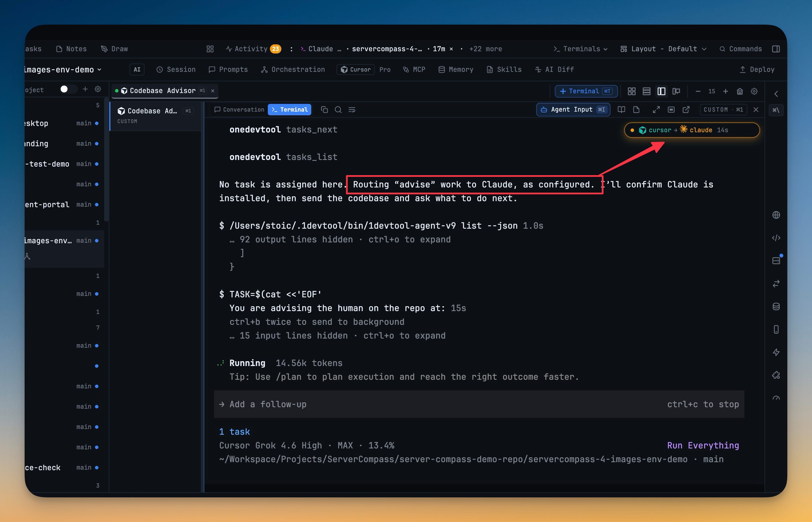Viewport: 812px width, 522px height.
Task: Open the MCP tab
Action: coord(414,70)
